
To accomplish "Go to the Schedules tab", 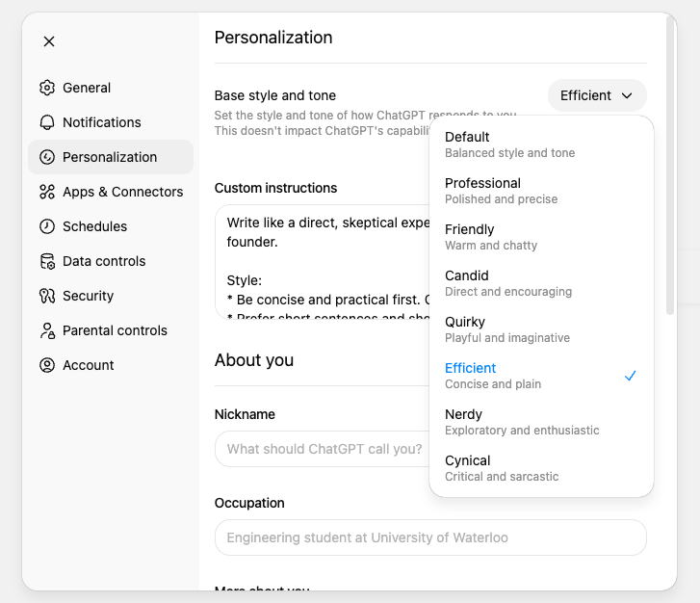I will coord(111,226).
